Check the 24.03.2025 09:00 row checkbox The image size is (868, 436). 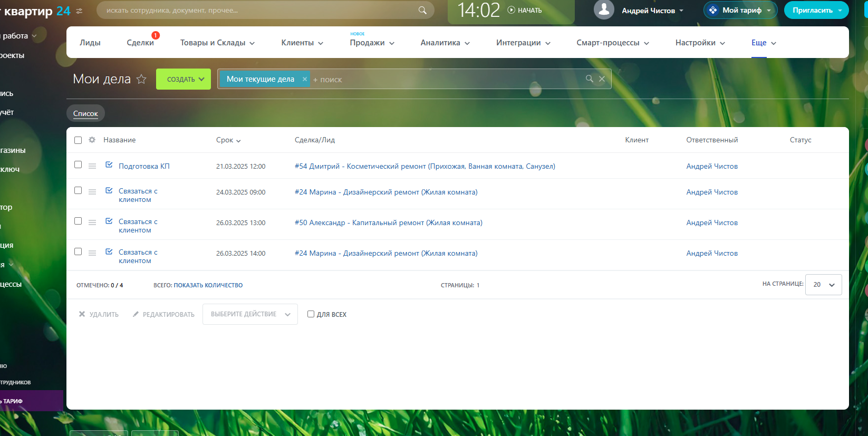[x=78, y=190]
